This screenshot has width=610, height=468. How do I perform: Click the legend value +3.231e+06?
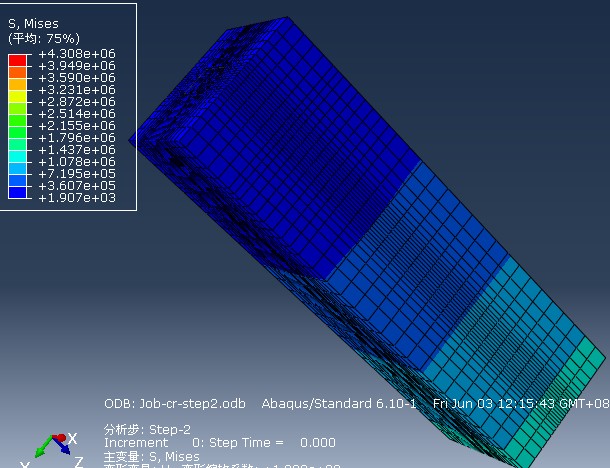tap(77, 90)
